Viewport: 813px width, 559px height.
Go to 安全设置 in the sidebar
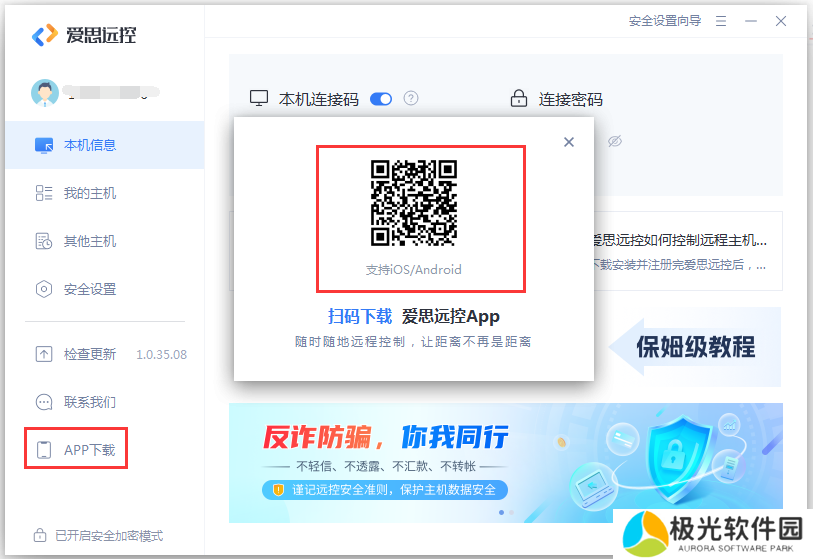(x=90, y=289)
